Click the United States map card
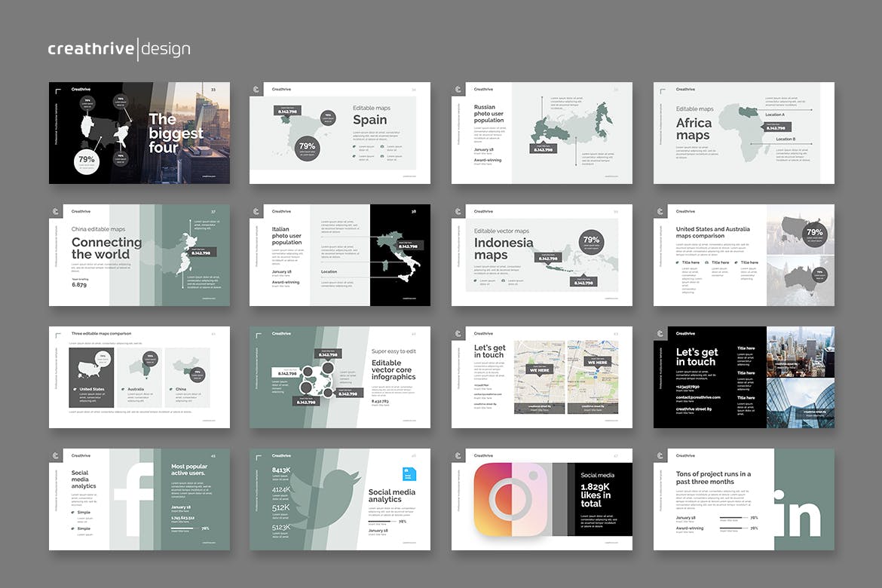Screen dimensions: 882x588 tap(91, 377)
